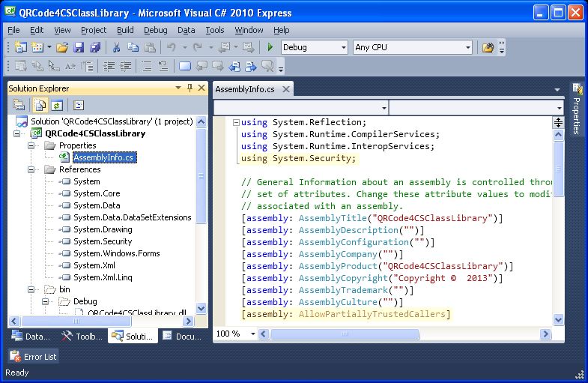The height and width of the screenshot is (383, 588).
Task: Open the Build menu
Action: click(125, 30)
